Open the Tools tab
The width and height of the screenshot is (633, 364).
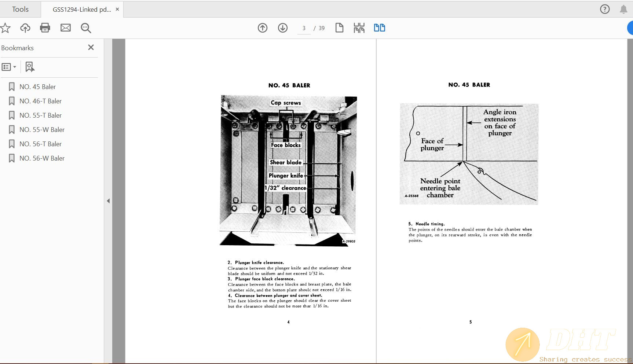[x=20, y=9]
